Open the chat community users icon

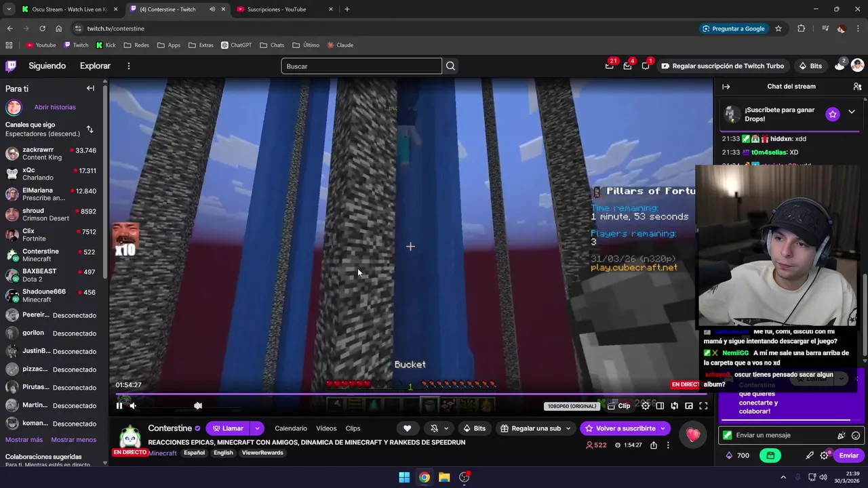(x=857, y=87)
